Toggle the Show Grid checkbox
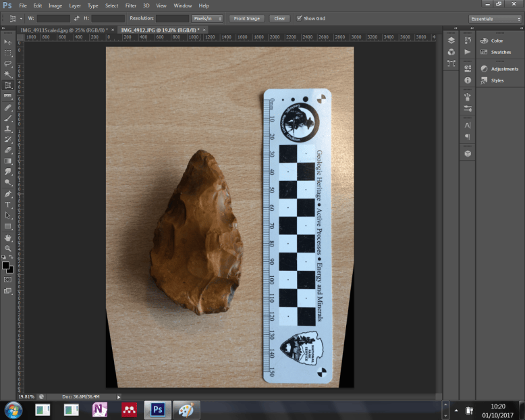525x420 pixels. [x=300, y=18]
